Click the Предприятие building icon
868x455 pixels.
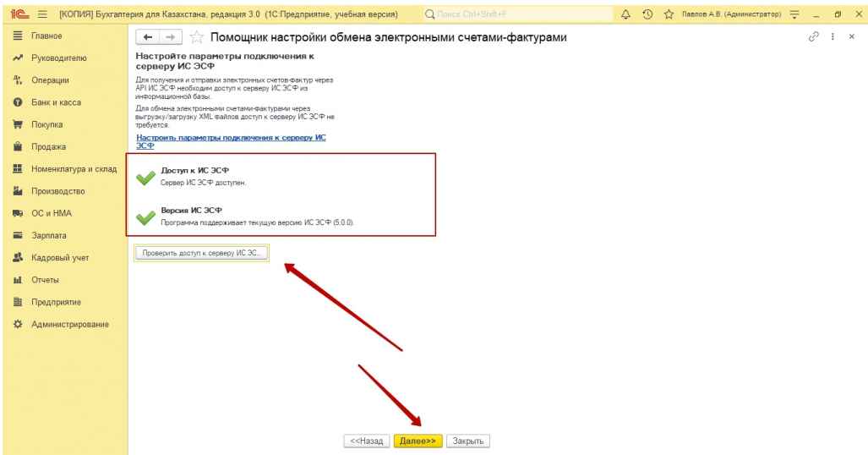tap(18, 302)
